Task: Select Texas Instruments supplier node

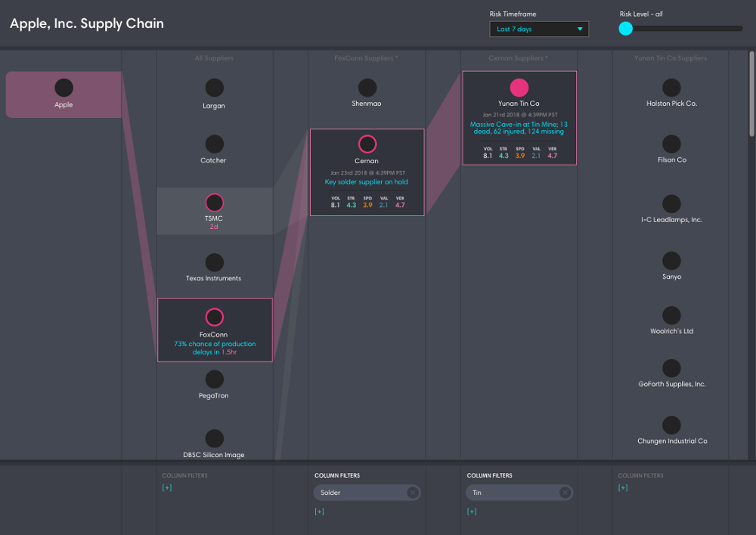Action: [x=214, y=263]
